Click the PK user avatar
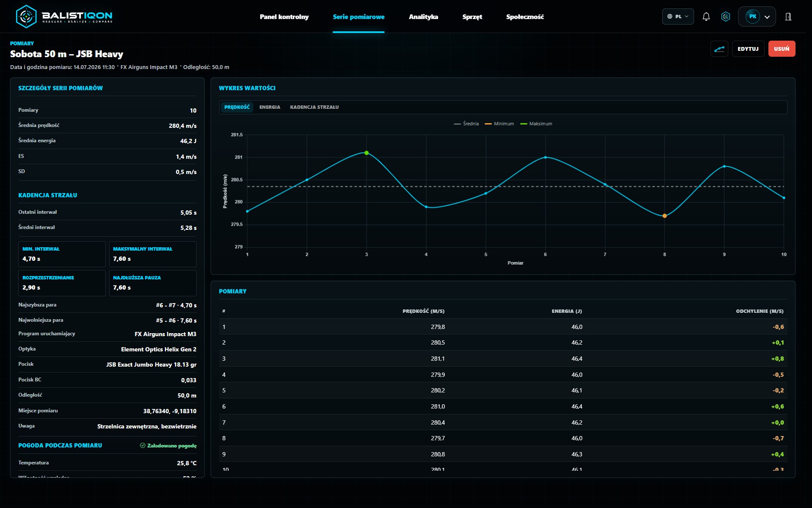 coord(753,17)
